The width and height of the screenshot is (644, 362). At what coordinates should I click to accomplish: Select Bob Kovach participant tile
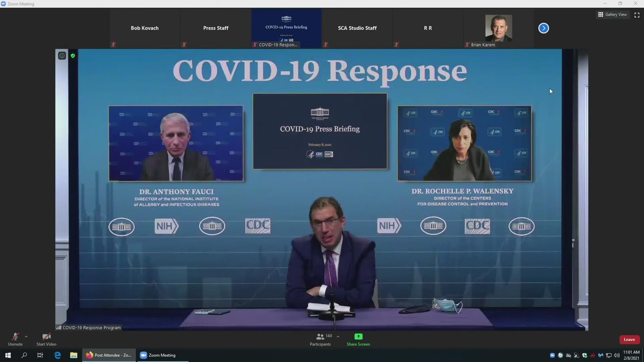pos(145,28)
